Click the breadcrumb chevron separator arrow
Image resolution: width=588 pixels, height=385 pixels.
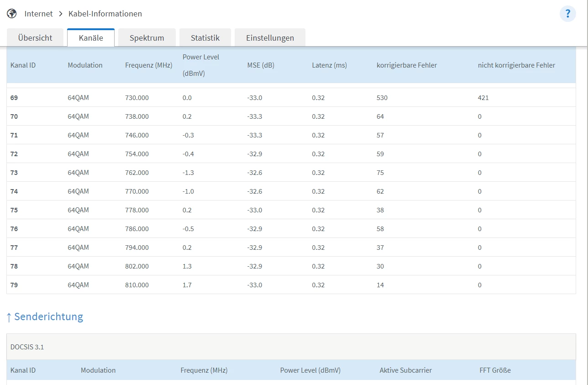(x=61, y=14)
